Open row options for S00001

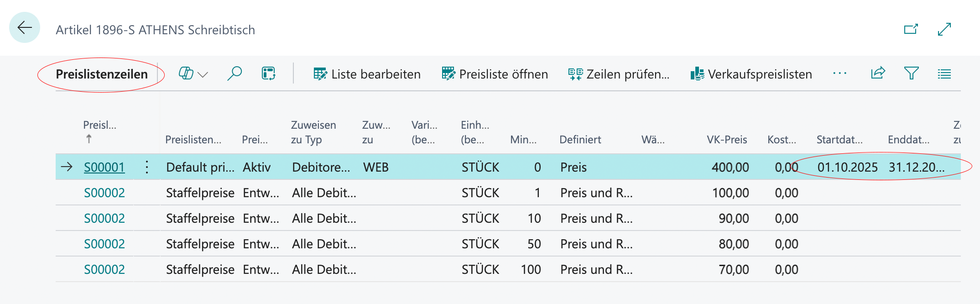147,167
